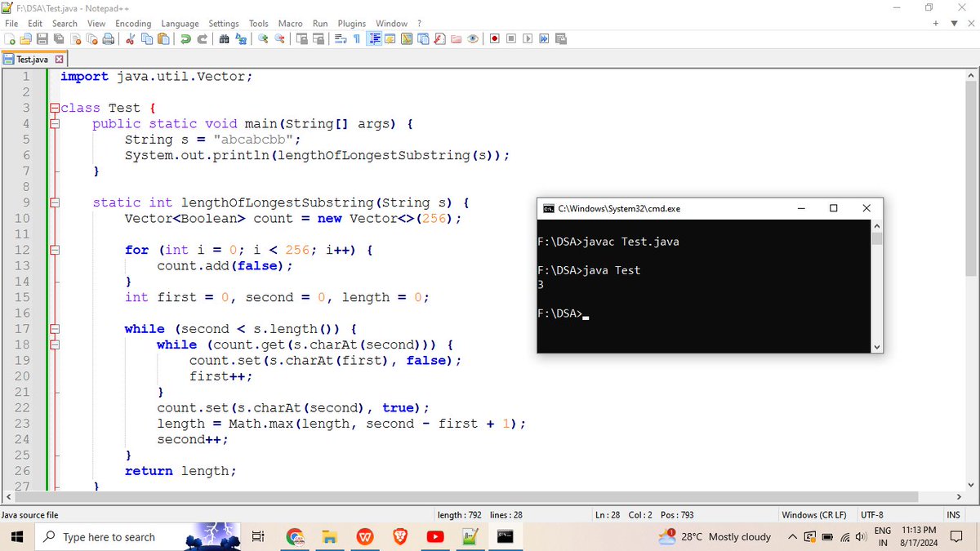
Task: Collapse the inner while loop fold marker
Action: (x=54, y=344)
